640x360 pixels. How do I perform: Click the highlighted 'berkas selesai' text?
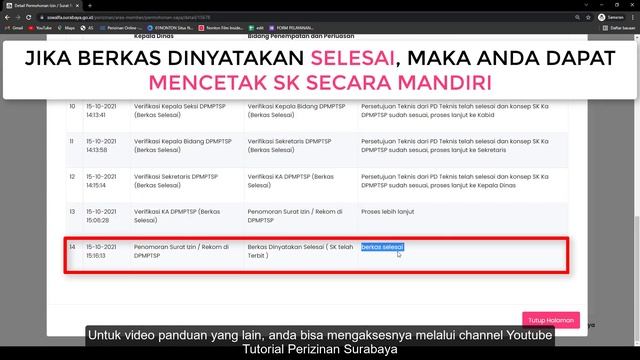[x=382, y=247]
